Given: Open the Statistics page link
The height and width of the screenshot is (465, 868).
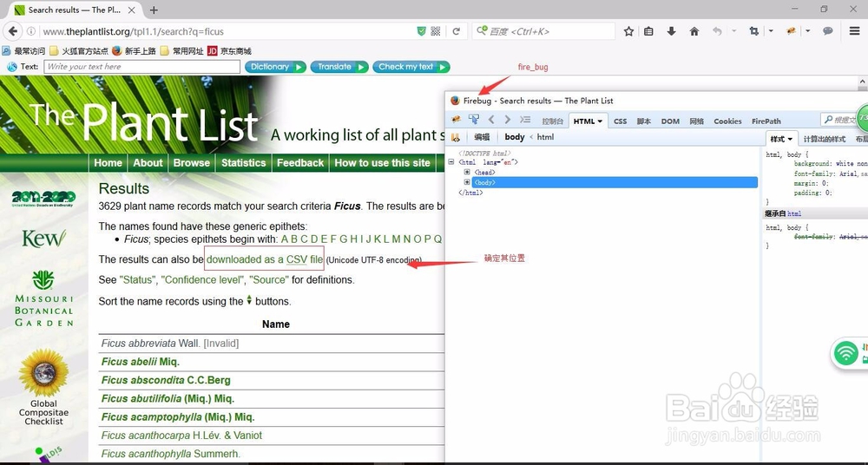Looking at the screenshot, I should pos(244,163).
